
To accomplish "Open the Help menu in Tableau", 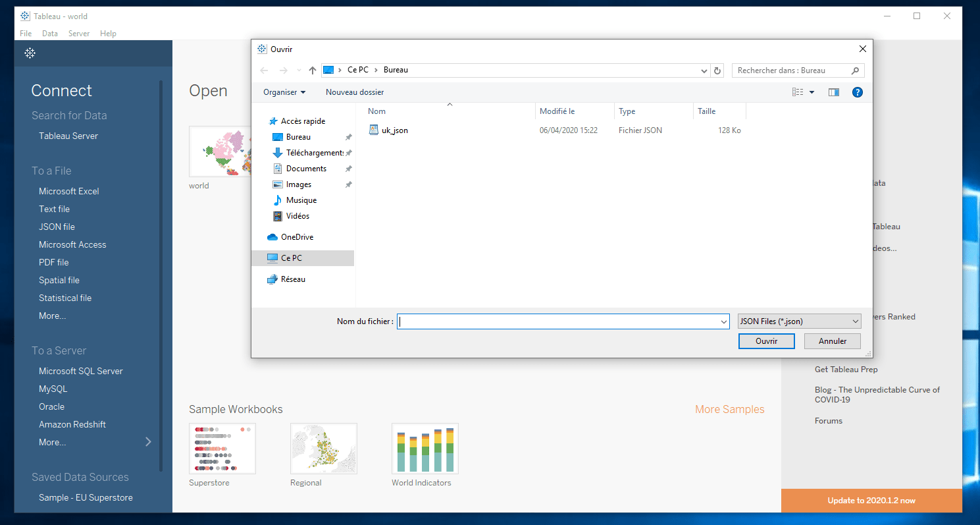I will [x=108, y=34].
